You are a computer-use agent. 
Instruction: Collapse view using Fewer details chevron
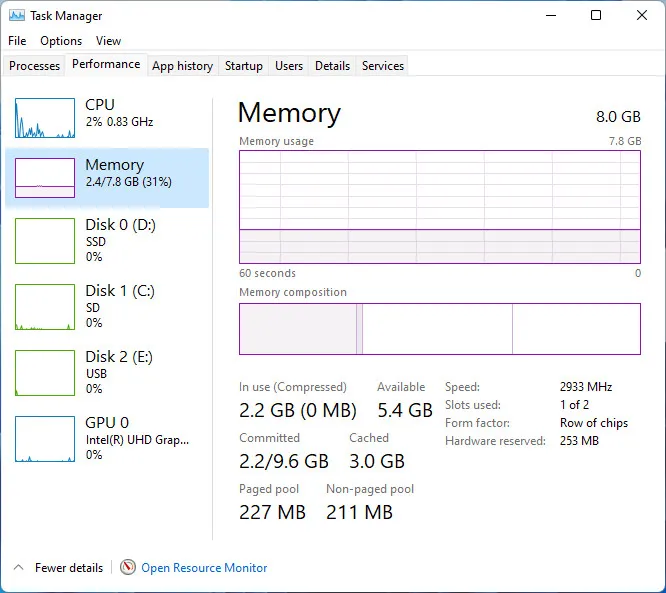click(x=19, y=567)
